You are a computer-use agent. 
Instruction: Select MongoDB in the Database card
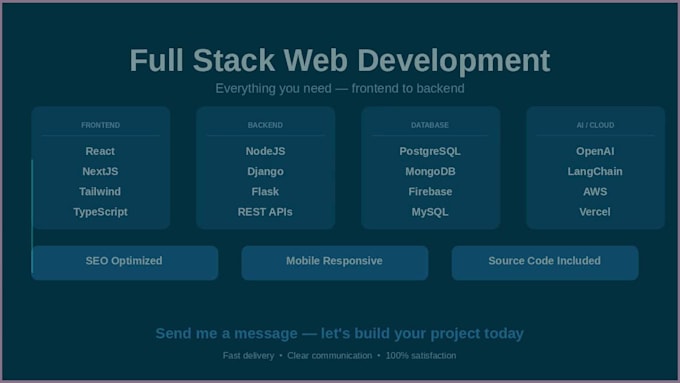pyautogui.click(x=430, y=172)
